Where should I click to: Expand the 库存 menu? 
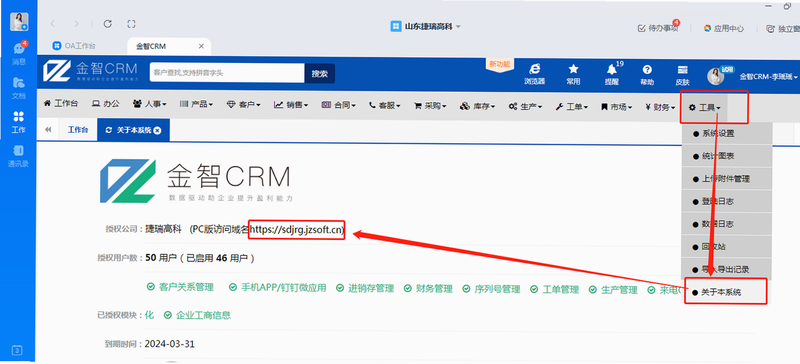(477, 106)
